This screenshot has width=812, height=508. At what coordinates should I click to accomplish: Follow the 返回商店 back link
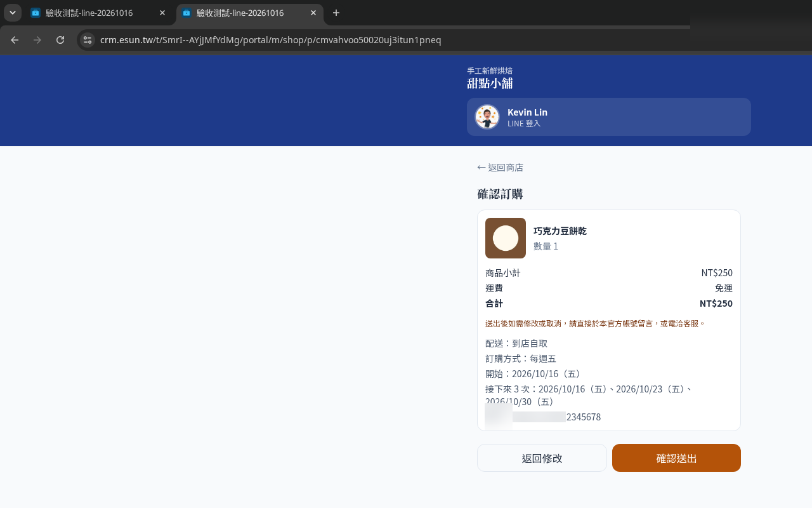tap(500, 168)
